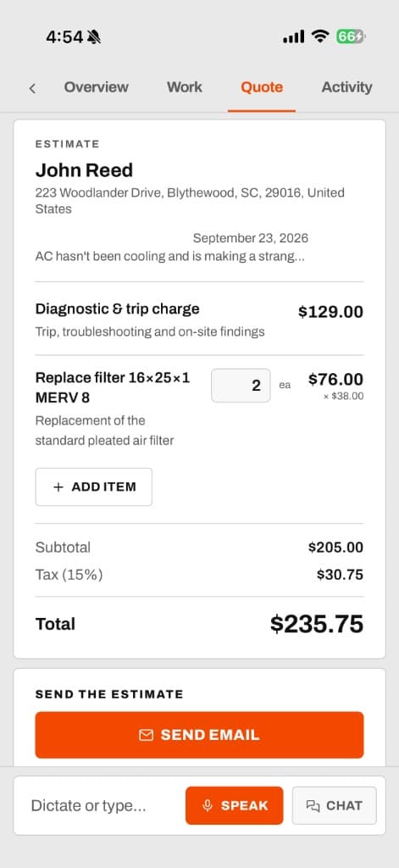Tap the chat bubbles icon

coord(313,806)
